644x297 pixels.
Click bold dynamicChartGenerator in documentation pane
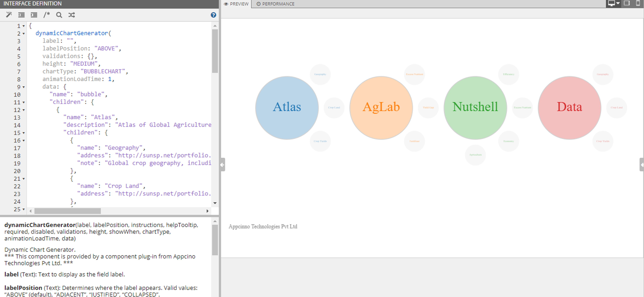point(40,225)
